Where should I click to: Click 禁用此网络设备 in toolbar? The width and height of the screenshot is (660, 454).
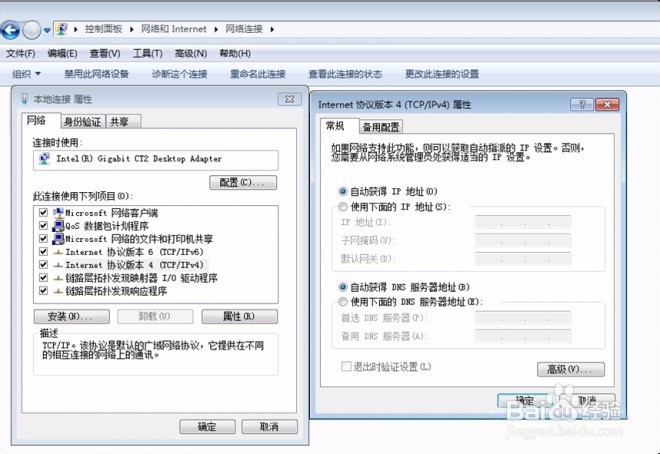[x=96, y=74]
